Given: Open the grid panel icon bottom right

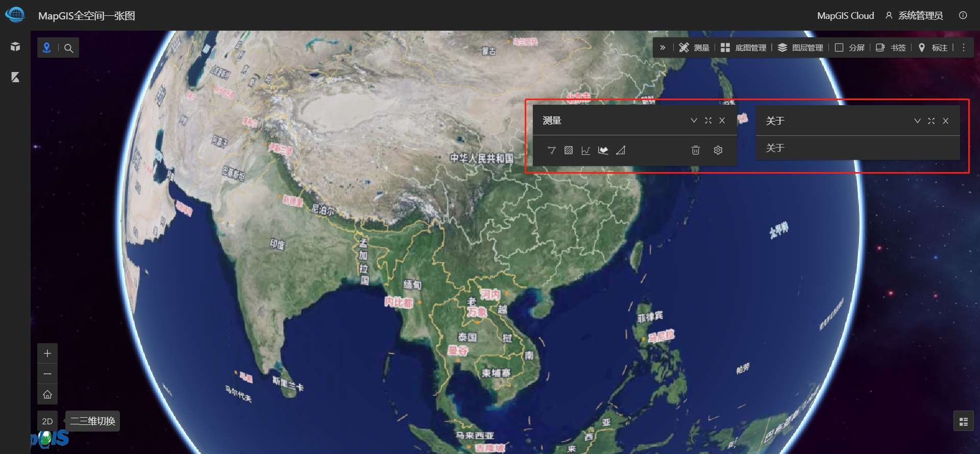Looking at the screenshot, I should [x=964, y=421].
